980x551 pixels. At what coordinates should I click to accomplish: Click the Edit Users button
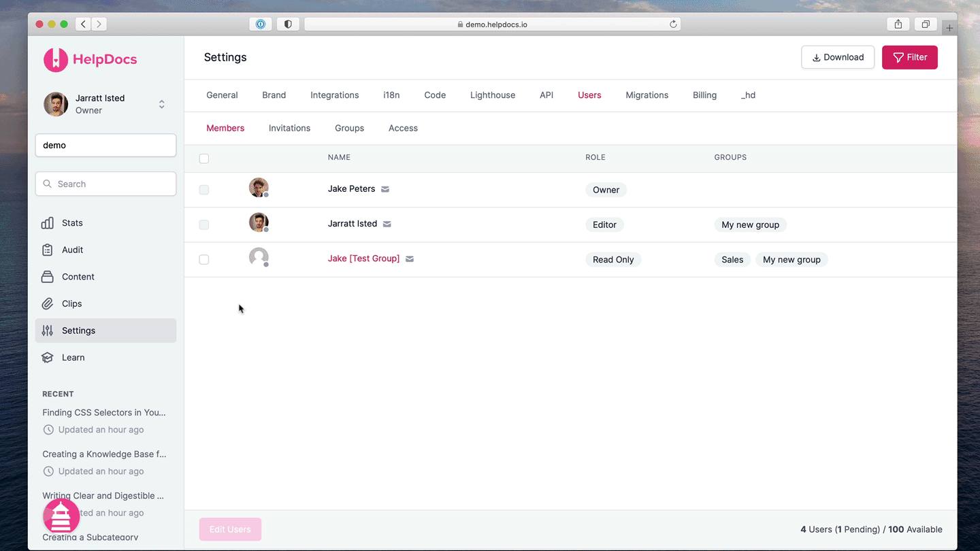230,529
